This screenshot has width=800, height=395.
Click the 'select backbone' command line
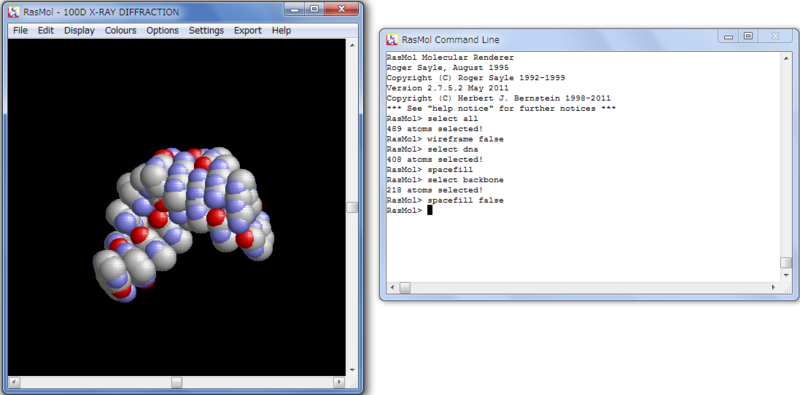pos(445,180)
